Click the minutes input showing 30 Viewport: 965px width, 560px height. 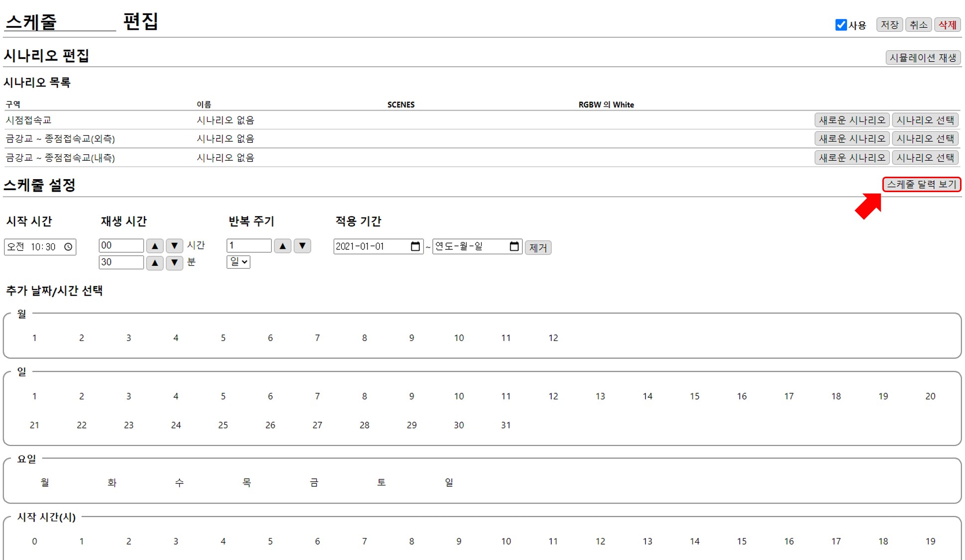(121, 262)
